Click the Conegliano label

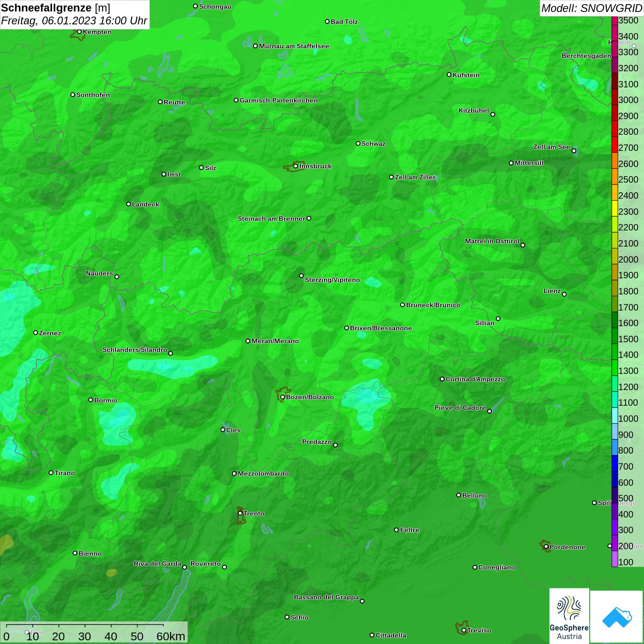click(x=497, y=567)
